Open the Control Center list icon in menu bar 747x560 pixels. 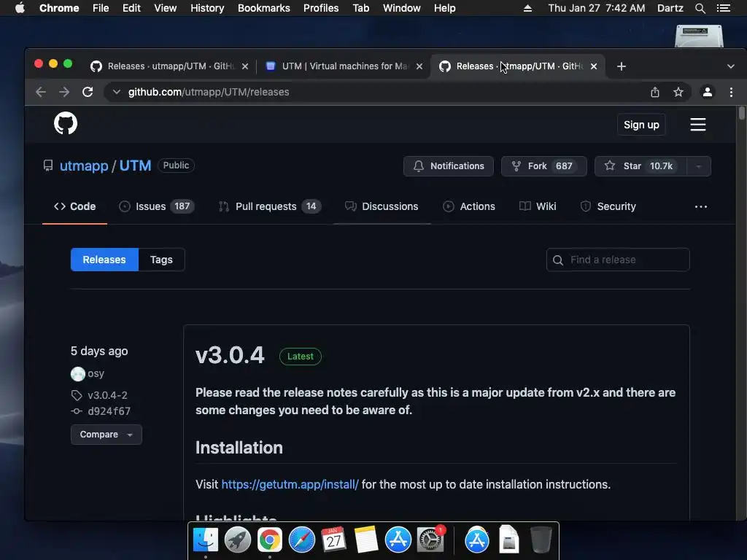coord(724,8)
